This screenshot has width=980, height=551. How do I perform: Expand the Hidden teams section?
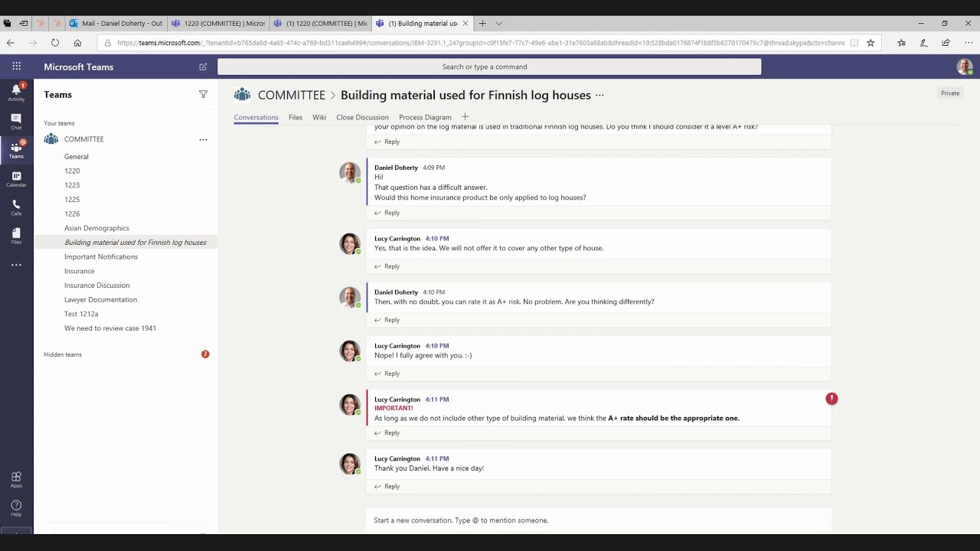point(63,354)
